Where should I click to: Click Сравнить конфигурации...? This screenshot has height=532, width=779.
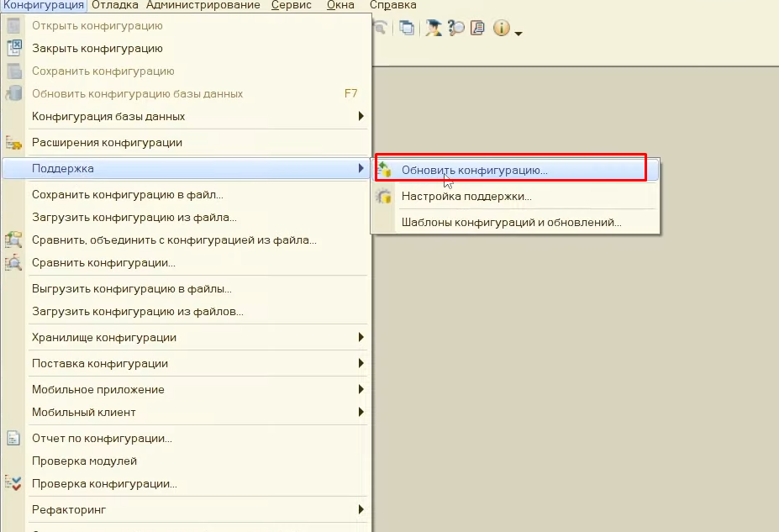(187, 263)
